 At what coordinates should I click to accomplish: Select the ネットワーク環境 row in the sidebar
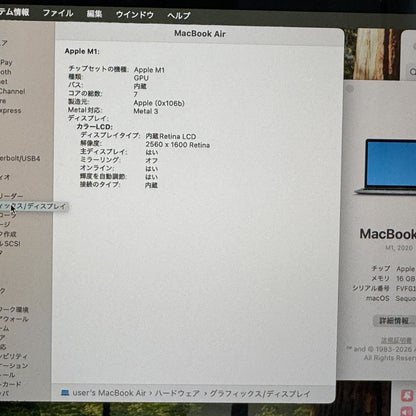point(14,309)
